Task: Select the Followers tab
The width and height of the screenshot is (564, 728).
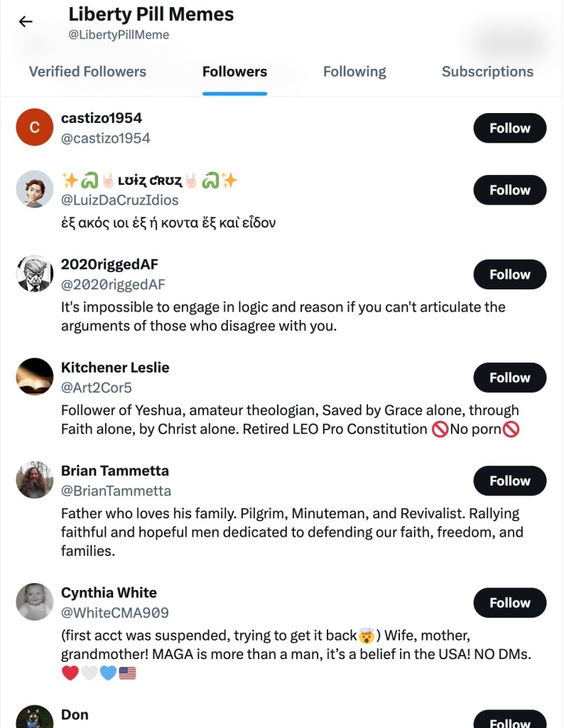Action: [x=234, y=72]
